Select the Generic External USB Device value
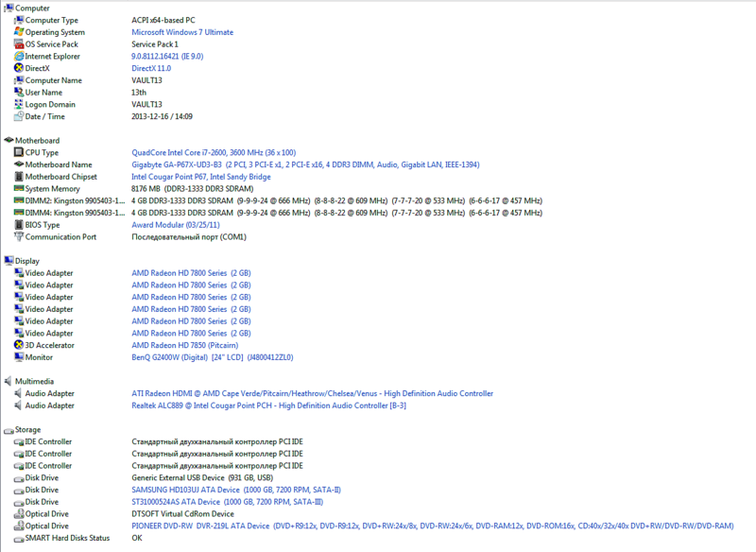The width and height of the screenshot is (756, 552). pyautogui.click(x=202, y=478)
